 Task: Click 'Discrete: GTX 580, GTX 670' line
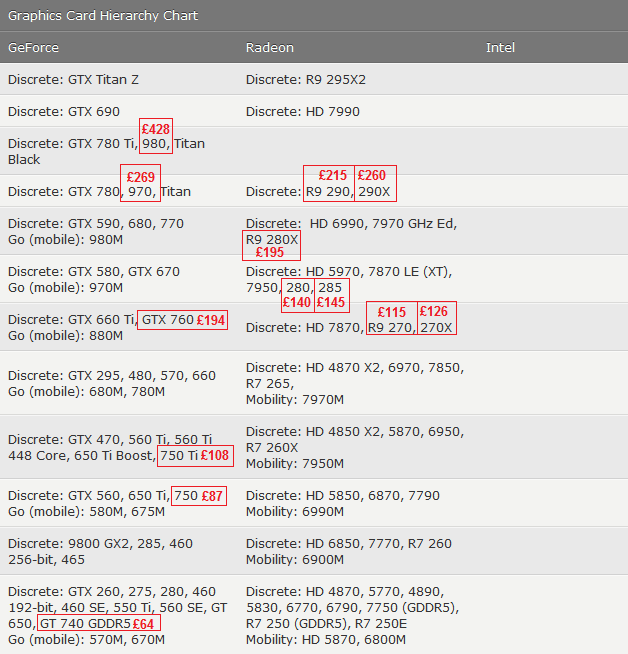pyautogui.click(x=94, y=272)
